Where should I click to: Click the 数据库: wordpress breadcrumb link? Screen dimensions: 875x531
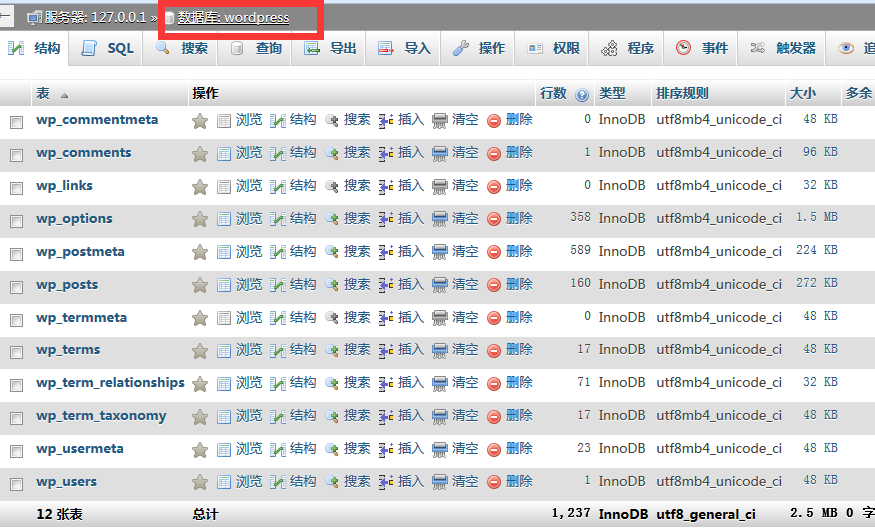233,18
